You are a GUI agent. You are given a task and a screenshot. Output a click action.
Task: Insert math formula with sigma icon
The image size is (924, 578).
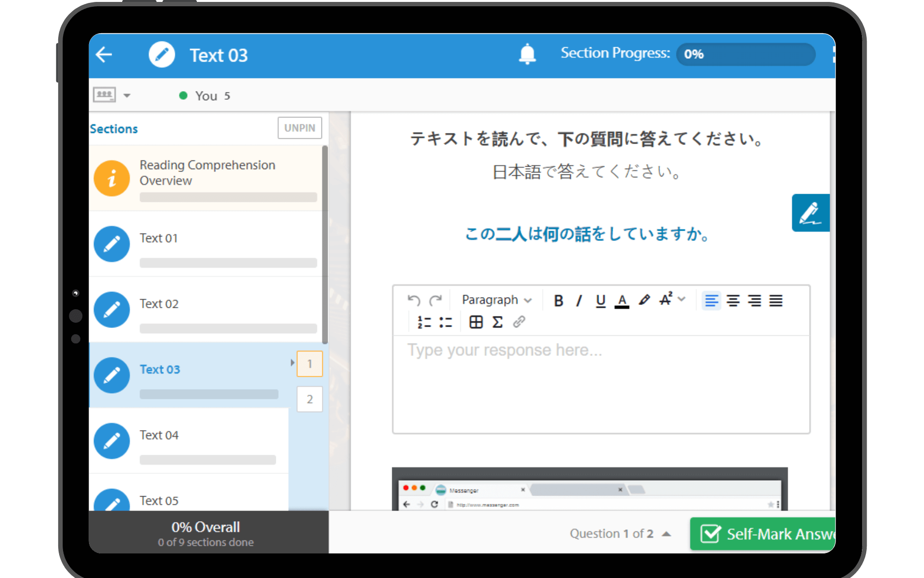click(497, 322)
